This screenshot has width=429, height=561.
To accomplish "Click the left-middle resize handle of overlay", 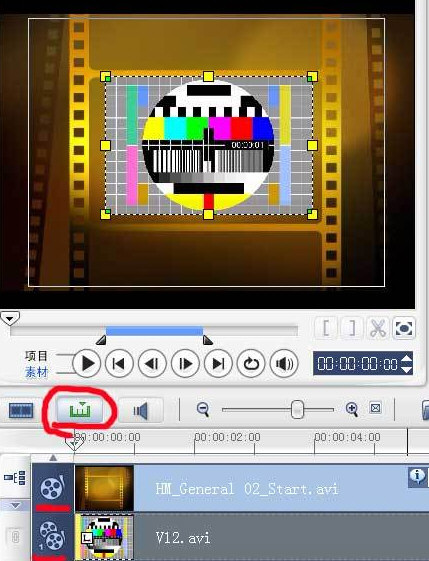I will pos(105,145).
